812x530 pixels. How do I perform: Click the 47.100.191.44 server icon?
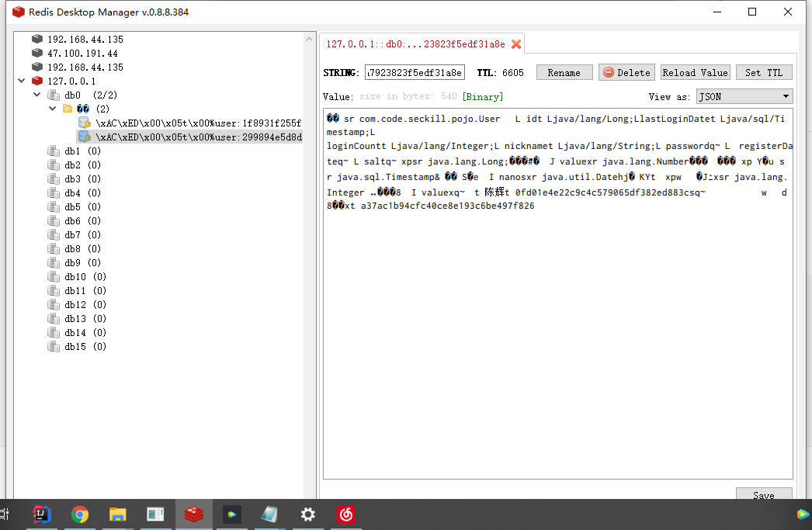point(36,53)
